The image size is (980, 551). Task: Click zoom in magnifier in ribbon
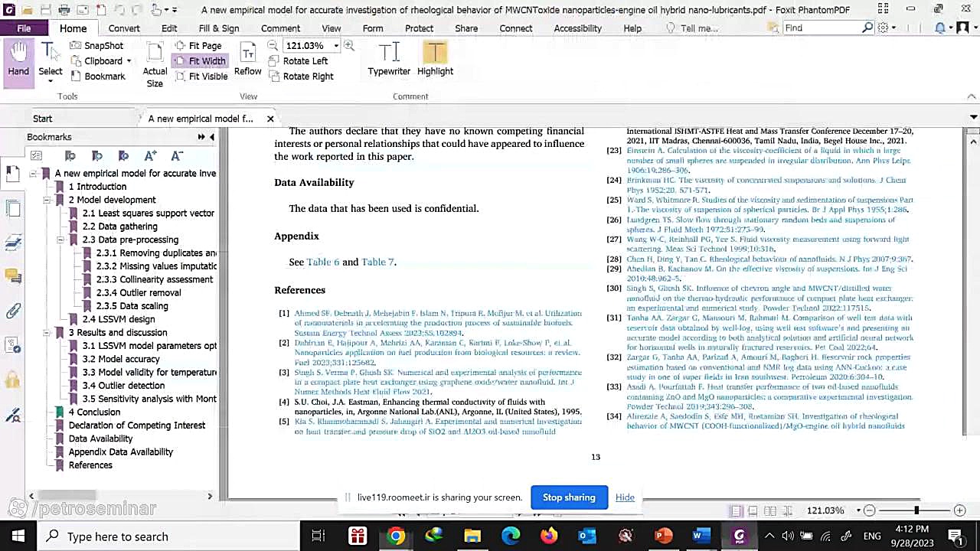349,46
